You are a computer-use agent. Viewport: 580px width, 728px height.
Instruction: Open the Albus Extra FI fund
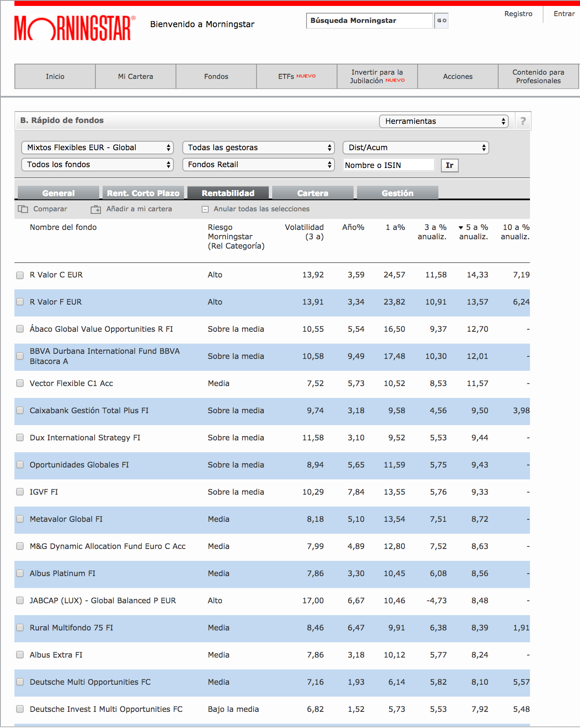point(56,655)
